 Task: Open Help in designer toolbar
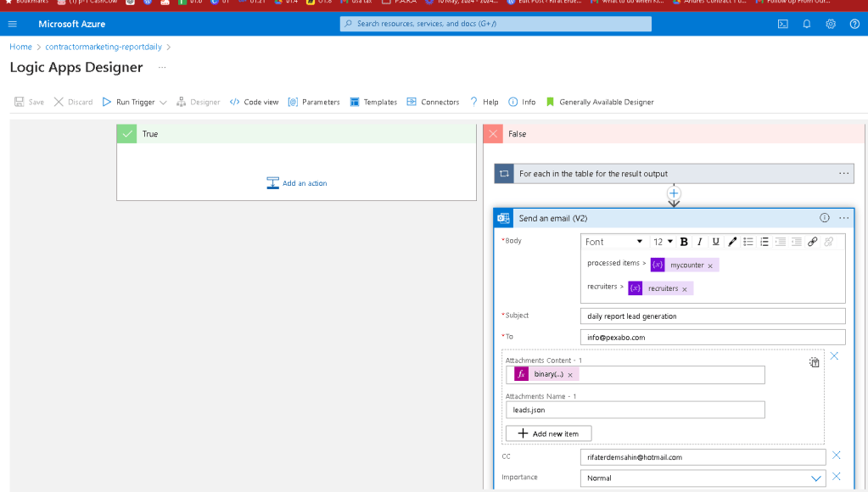click(484, 102)
